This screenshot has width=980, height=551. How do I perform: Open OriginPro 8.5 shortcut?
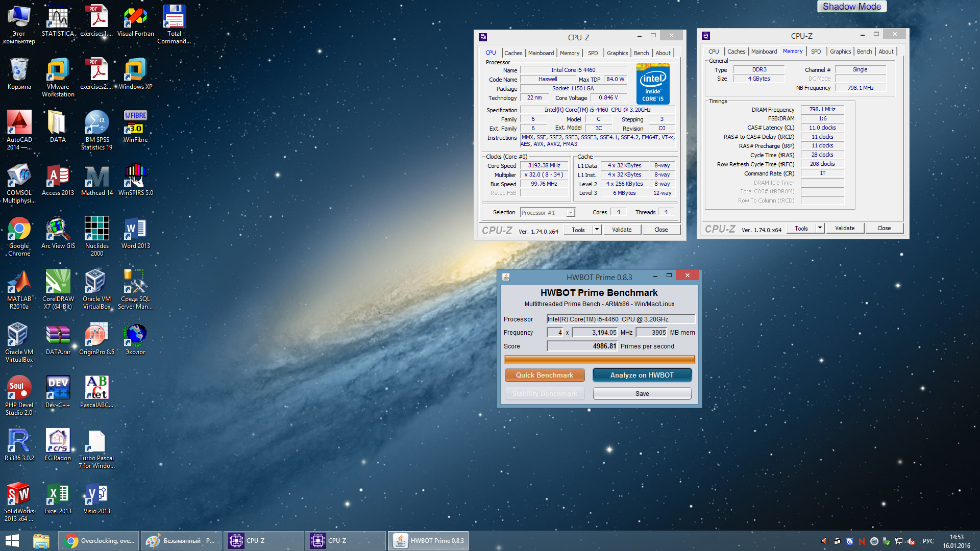(96, 339)
